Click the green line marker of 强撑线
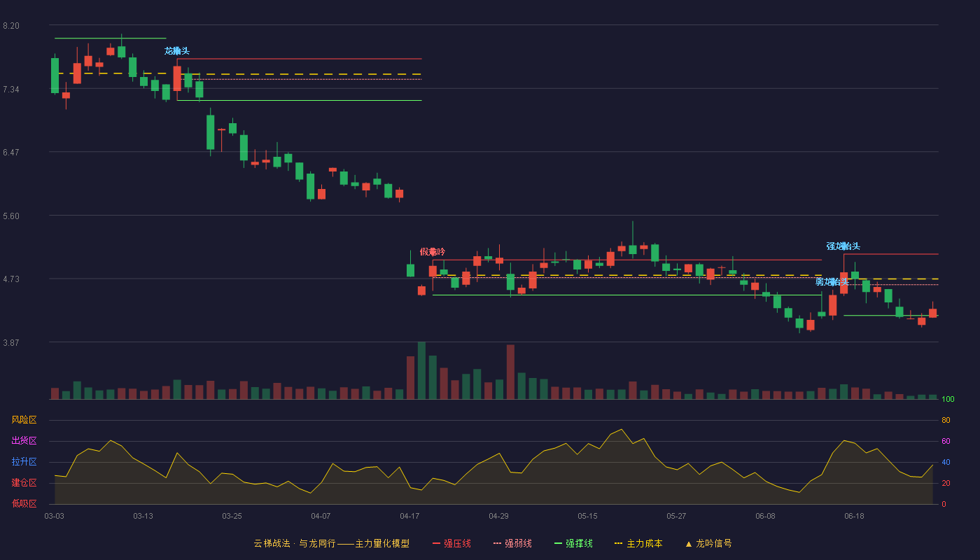 [558, 544]
